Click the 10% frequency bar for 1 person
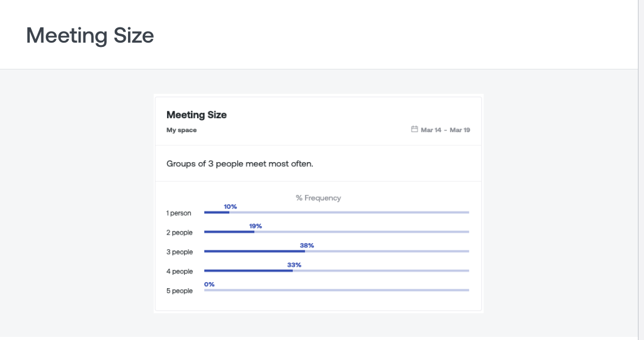Image resolution: width=644 pixels, height=340 pixels. pos(217,213)
